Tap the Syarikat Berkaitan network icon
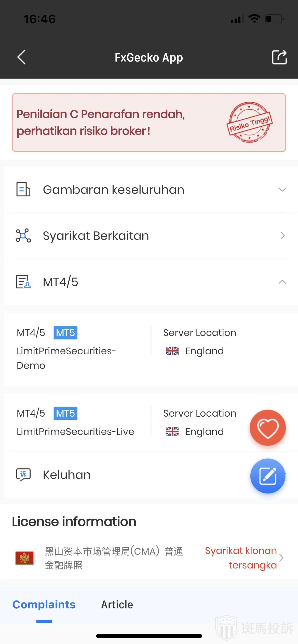Image resolution: width=298 pixels, height=644 pixels. (23, 236)
